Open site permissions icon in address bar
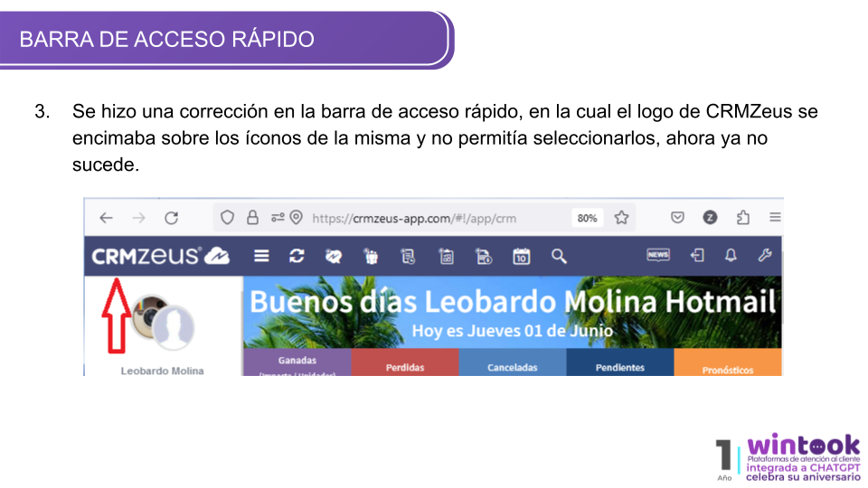The height and width of the screenshot is (488, 868). [278, 218]
